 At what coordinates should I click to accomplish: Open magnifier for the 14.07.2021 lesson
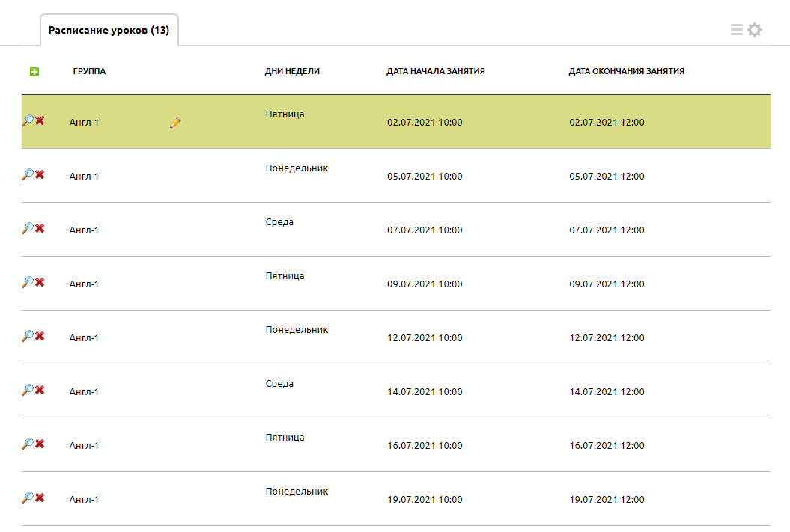tap(28, 390)
